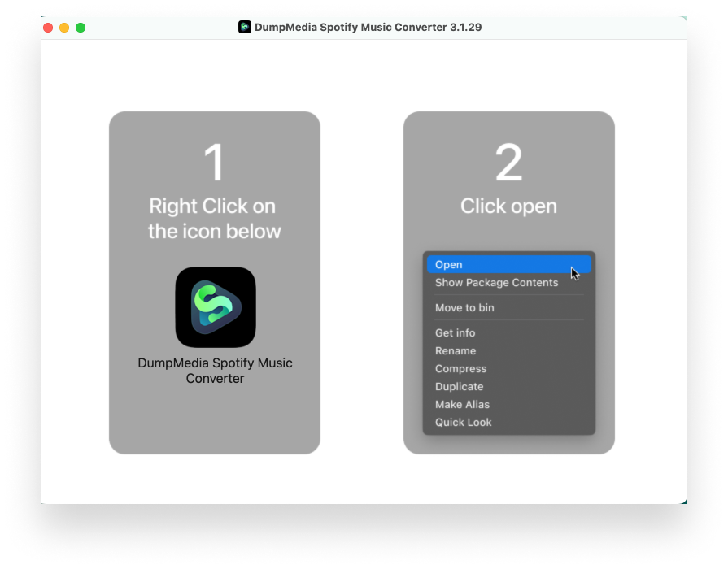Choose Get info in context menu
Viewport: 728px width, 569px height.
[509, 332]
